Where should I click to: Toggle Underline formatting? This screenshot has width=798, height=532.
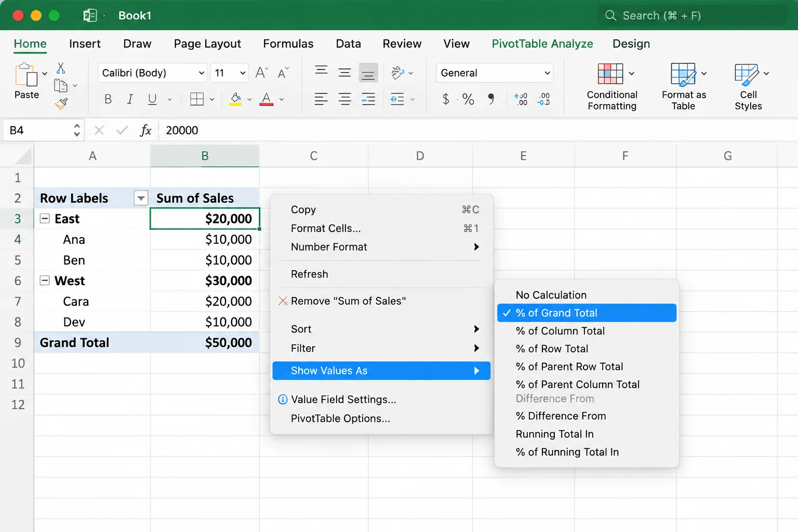152,99
